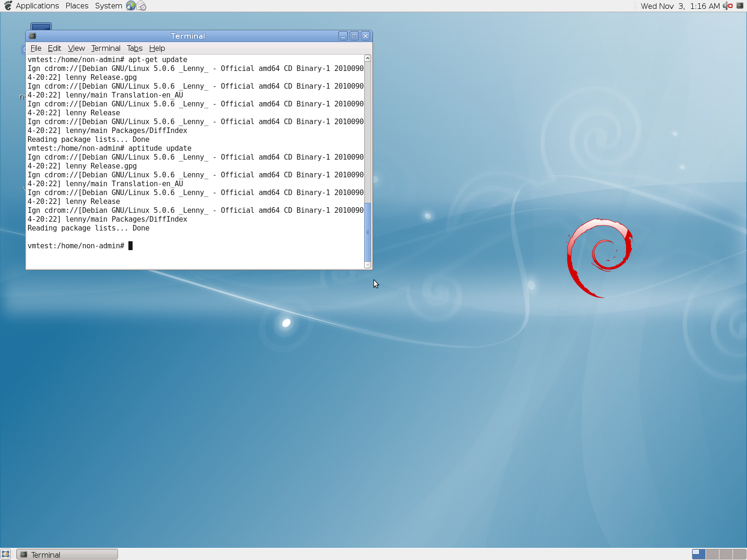The width and height of the screenshot is (747, 560).
Task: Open the Terminal's Edit menu
Action: pyautogui.click(x=54, y=48)
